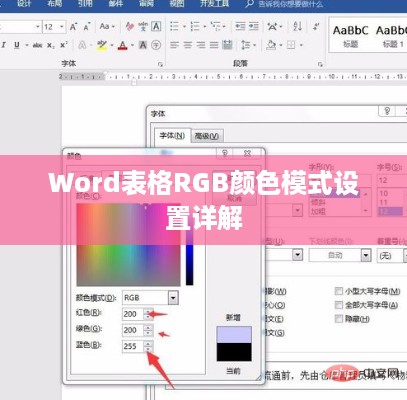Image resolution: width=407 pixels, height=400 pixels.
Task: Apply red font color
Action: coord(123,45)
